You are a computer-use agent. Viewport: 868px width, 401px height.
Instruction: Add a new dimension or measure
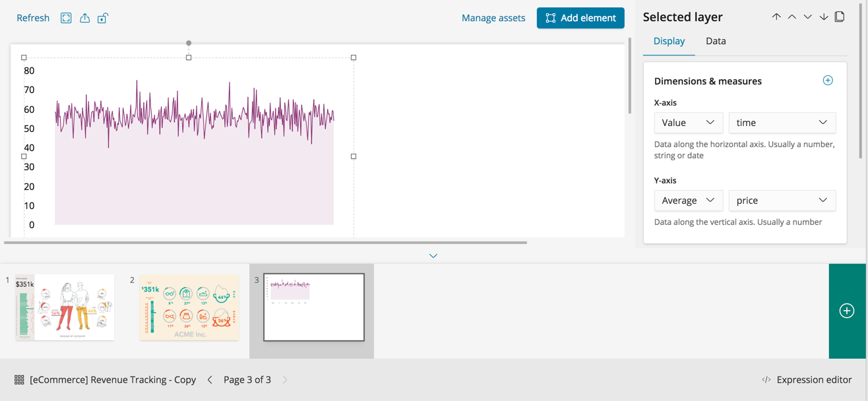click(x=828, y=80)
